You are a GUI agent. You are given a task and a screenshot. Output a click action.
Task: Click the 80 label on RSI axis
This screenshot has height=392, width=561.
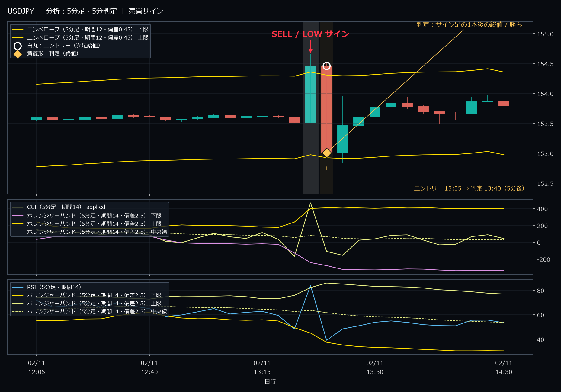tap(540, 291)
